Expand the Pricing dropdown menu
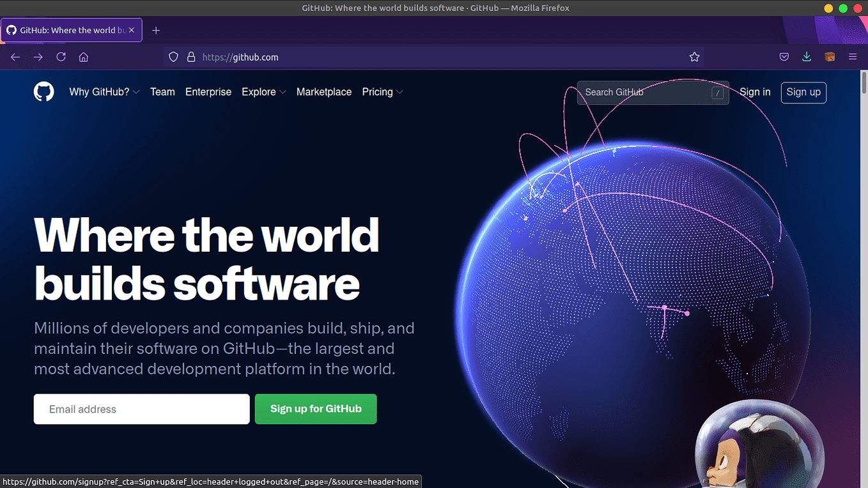868x488 pixels. click(x=383, y=92)
